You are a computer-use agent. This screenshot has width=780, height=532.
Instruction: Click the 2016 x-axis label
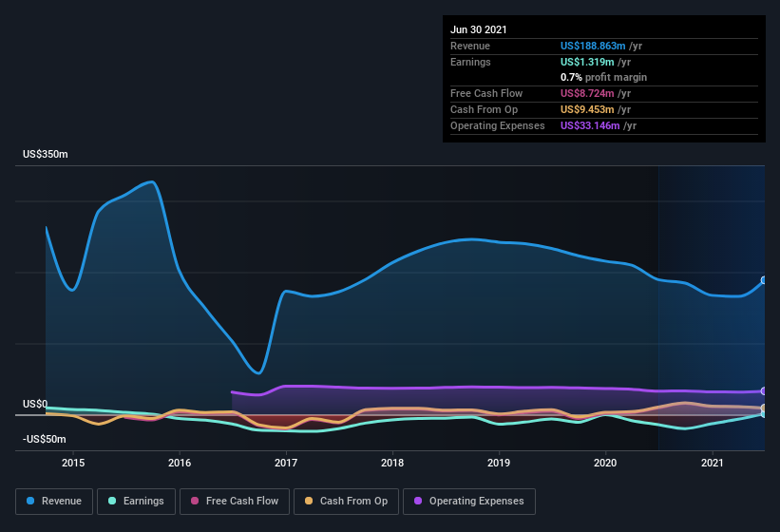click(180, 463)
